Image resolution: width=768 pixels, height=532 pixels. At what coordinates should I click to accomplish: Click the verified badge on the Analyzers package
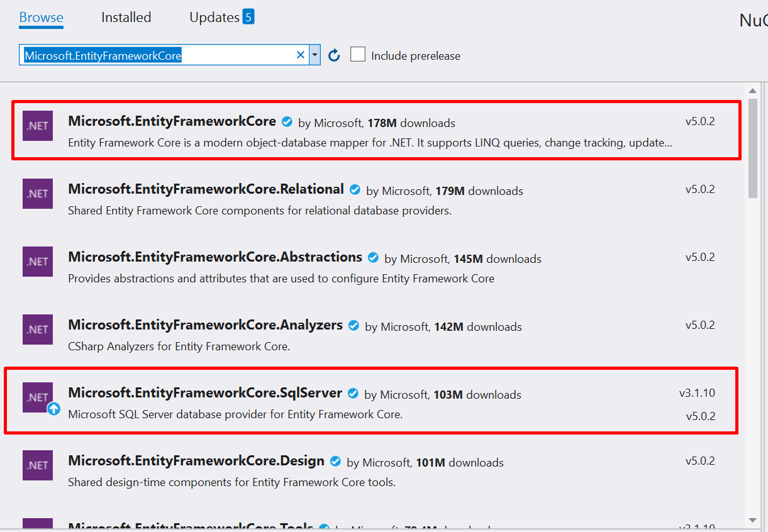tap(353, 326)
